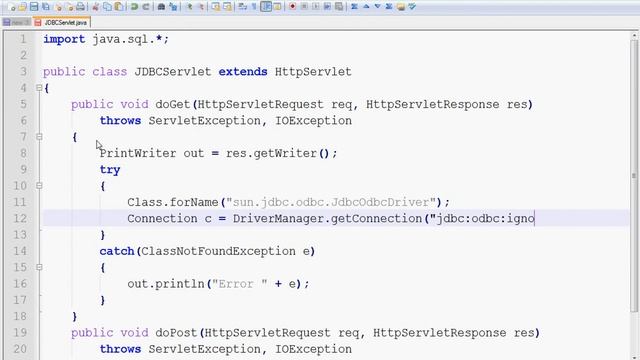This screenshot has width=640, height=360.
Task: Toggle the highlighted indent guide button
Action: click(266, 7)
